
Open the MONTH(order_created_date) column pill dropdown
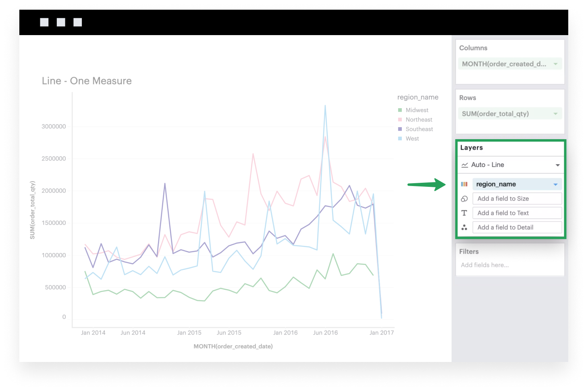pos(555,64)
